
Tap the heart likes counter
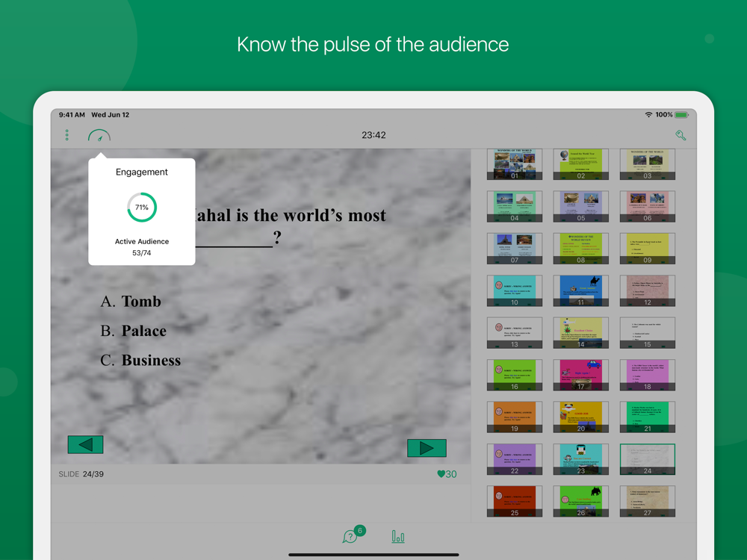point(447,474)
